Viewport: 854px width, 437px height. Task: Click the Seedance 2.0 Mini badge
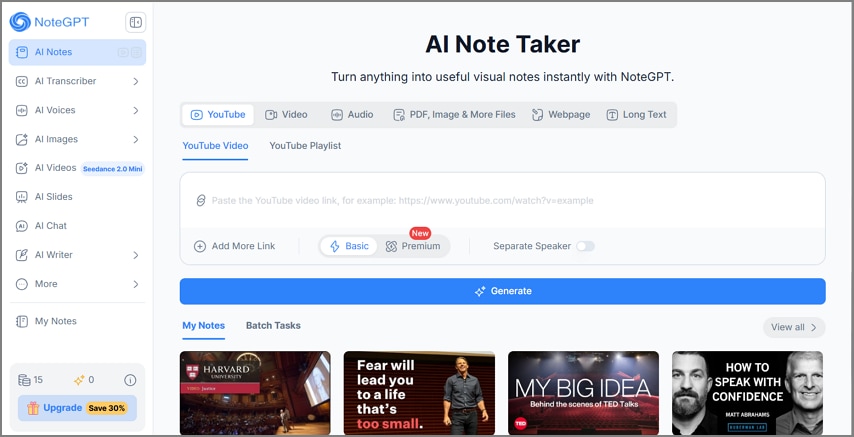[113, 169]
